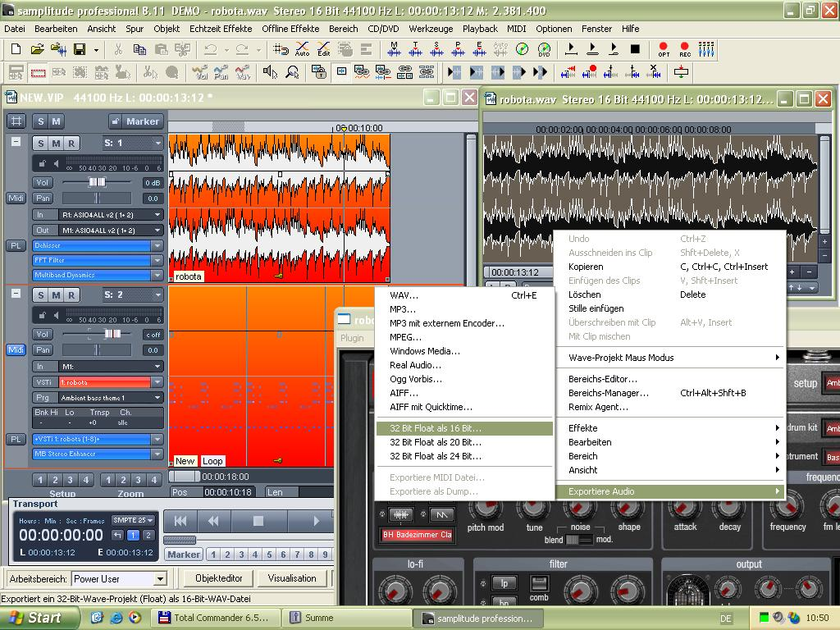
Task: Open the mixer faders icon
Action: (706, 49)
